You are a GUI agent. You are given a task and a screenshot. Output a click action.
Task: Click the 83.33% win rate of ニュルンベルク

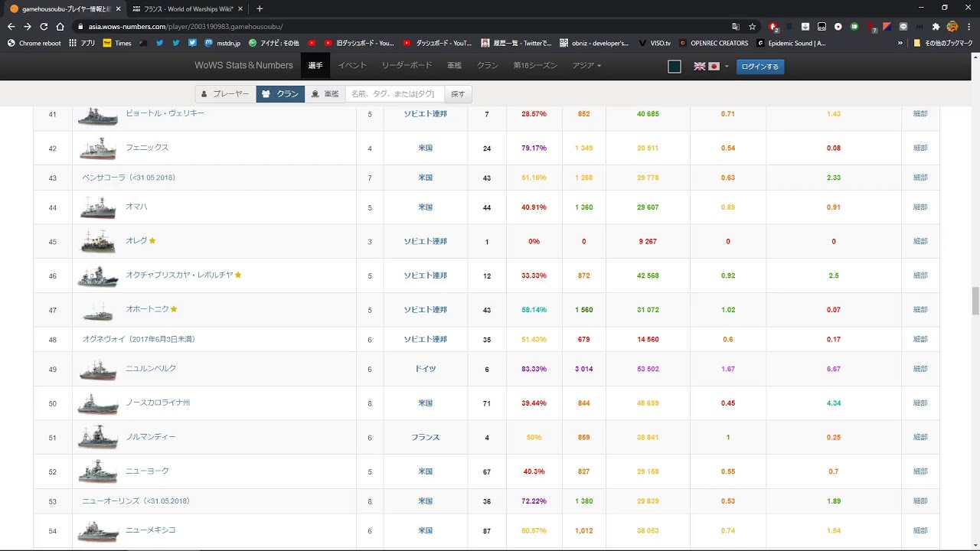[534, 369]
